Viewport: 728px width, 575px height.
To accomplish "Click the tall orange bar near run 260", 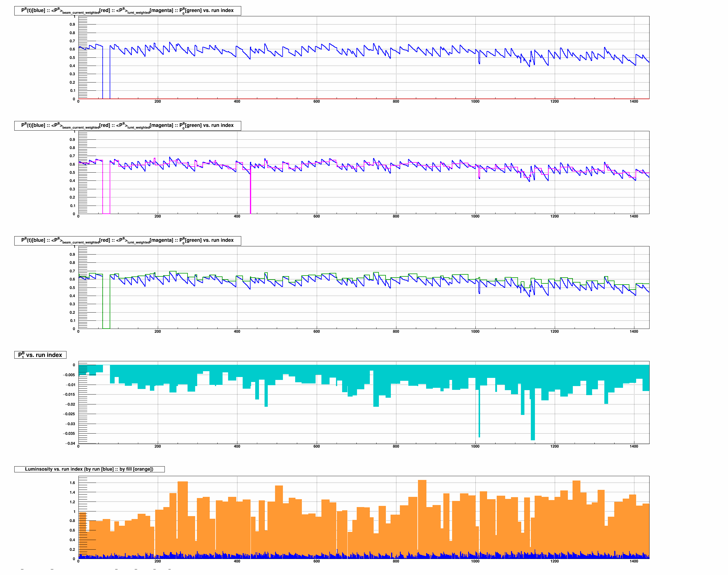I will [x=183, y=520].
